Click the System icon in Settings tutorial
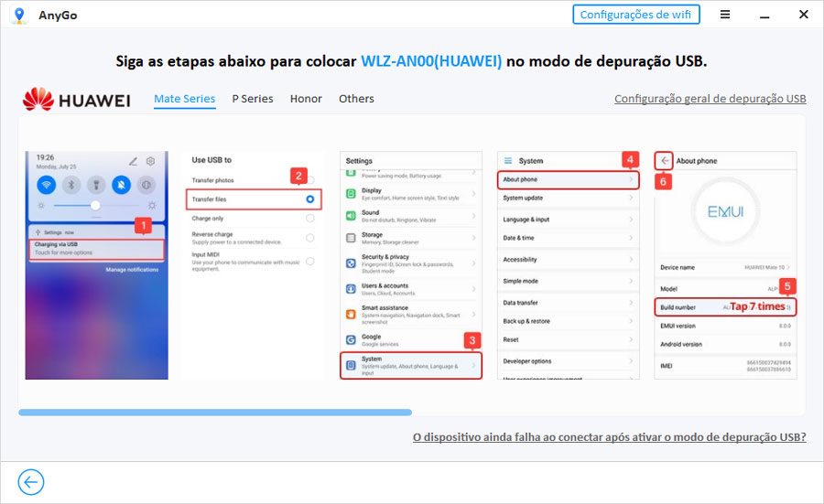Viewport: 824px width, 504px height. (x=351, y=365)
